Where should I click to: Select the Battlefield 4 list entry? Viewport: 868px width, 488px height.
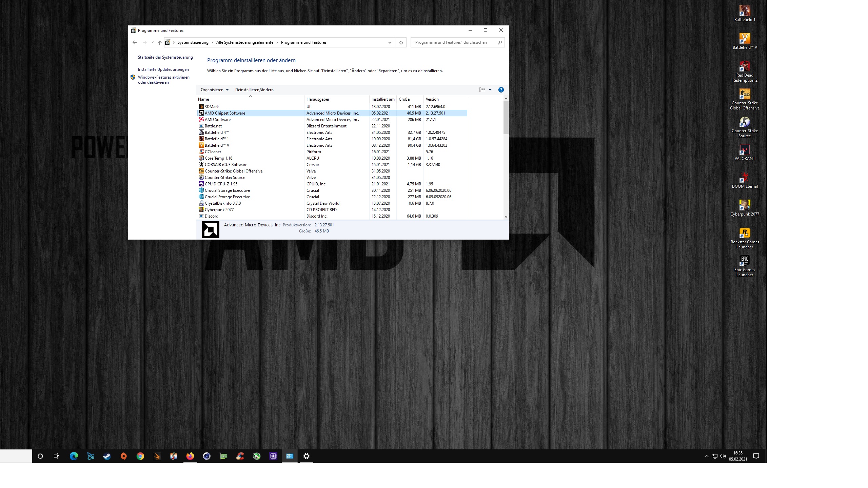point(332,133)
